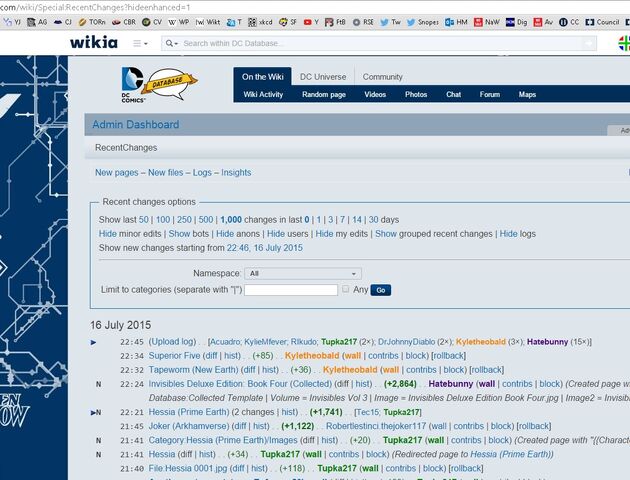Screen dimensions: 630x480
Task: Open the xkcd bookmark
Action: point(260,22)
